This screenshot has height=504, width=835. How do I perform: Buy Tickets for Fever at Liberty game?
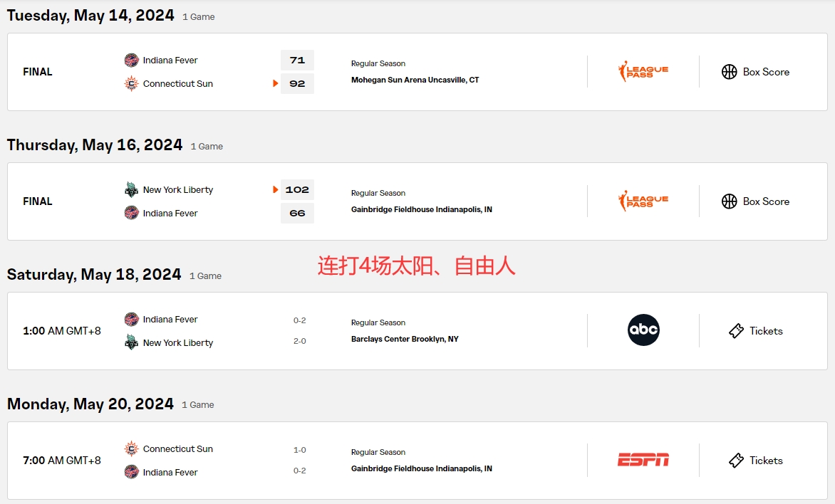756,331
